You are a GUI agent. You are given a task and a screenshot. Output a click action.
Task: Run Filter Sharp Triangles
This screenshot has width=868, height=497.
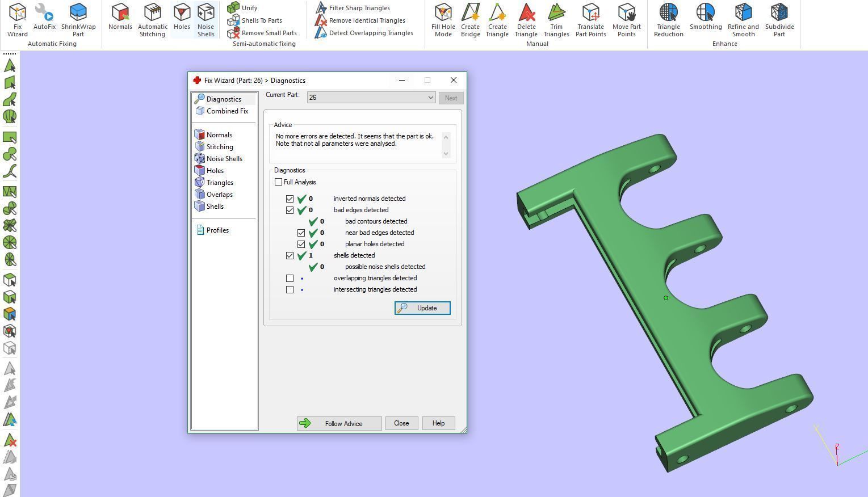[353, 8]
